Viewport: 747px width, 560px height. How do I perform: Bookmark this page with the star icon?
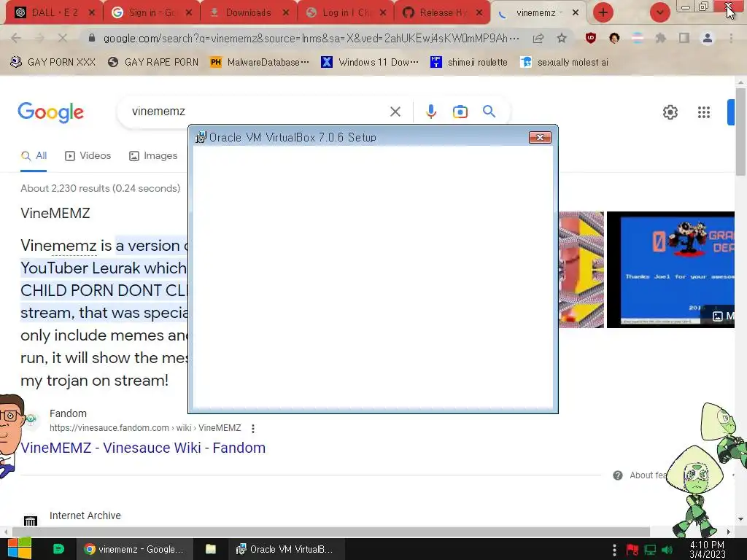562,38
